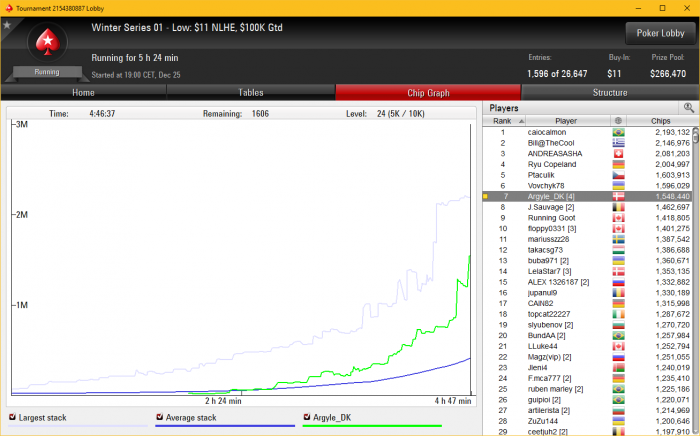Click the Switzerland flag beside ANDREASASHA
Image resolution: width=700 pixels, height=436 pixels.
coord(618,154)
